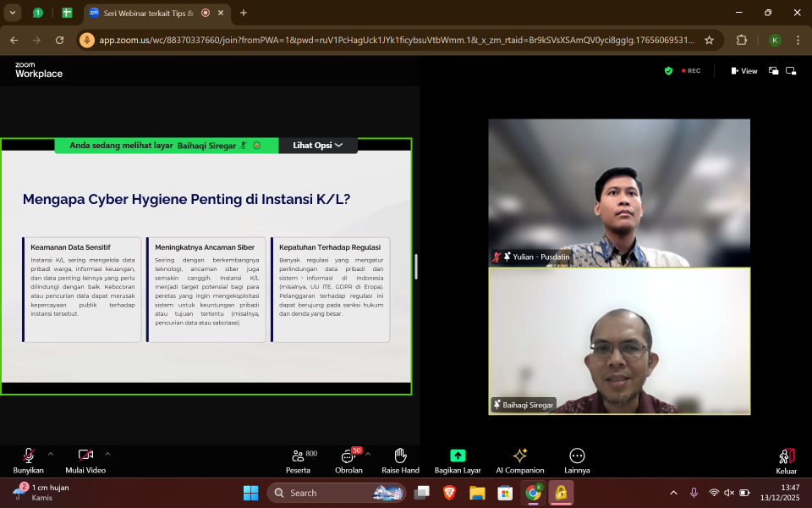Open the AI Companion sparkle icon
Viewport: 812px width, 508px height.
[519, 456]
